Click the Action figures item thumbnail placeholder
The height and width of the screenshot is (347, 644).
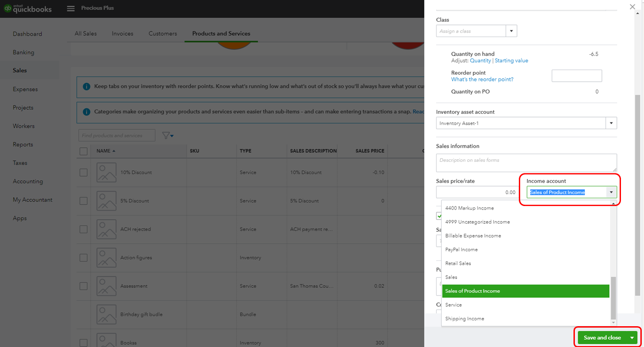(x=106, y=258)
